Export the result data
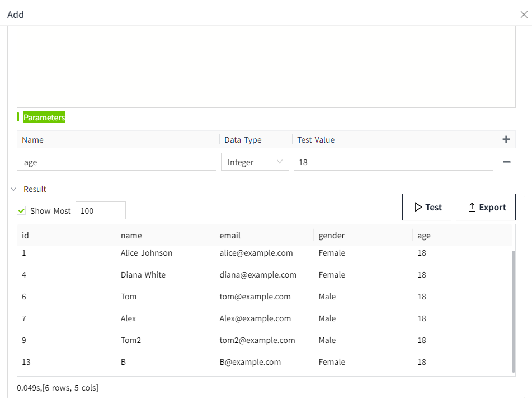Image resolution: width=532 pixels, height=404 pixels. coord(486,208)
